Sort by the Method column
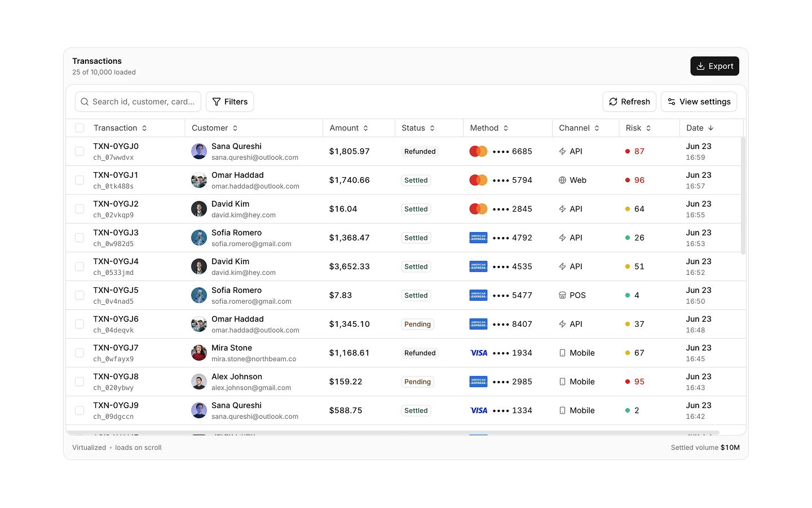The width and height of the screenshot is (812, 508). pyautogui.click(x=489, y=128)
